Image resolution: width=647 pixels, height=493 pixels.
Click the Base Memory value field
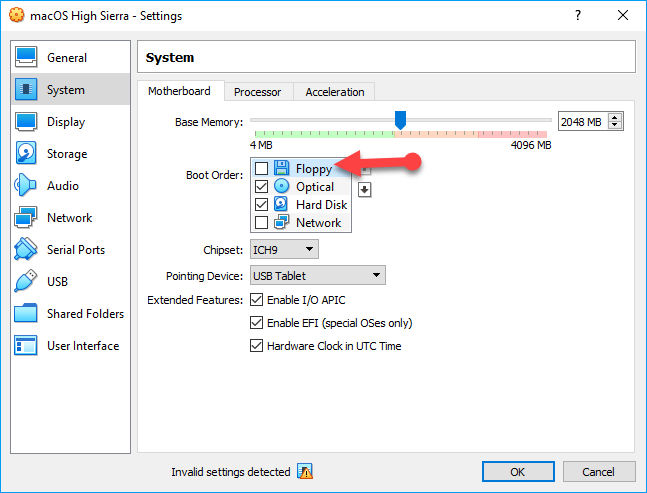tap(581, 121)
